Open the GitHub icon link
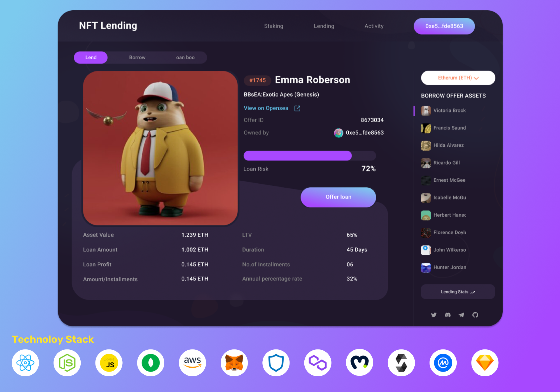This screenshot has width=560, height=392. click(x=475, y=315)
